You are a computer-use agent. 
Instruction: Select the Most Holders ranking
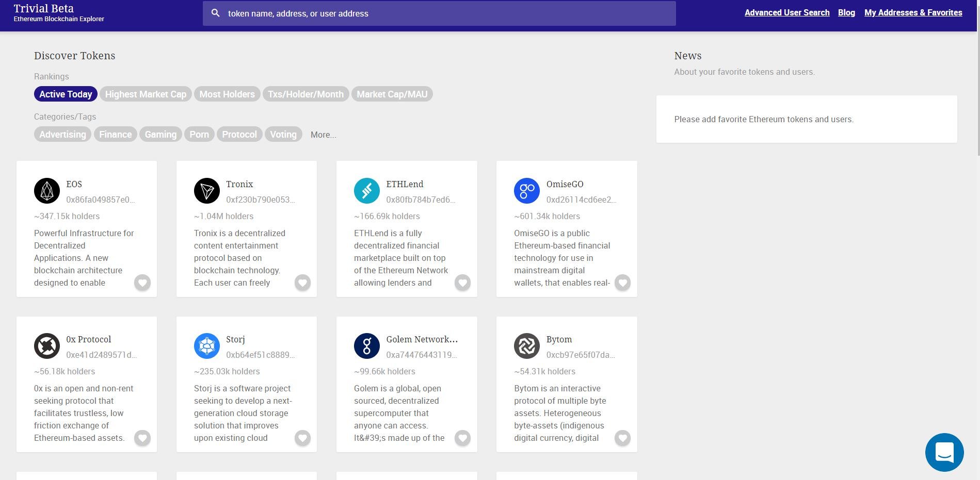tap(227, 94)
